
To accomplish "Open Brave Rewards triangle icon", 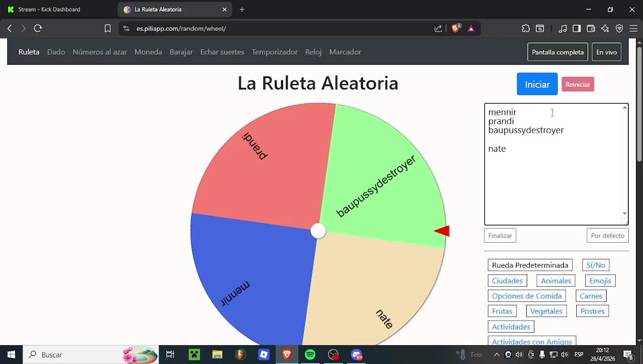I will click(x=471, y=29).
